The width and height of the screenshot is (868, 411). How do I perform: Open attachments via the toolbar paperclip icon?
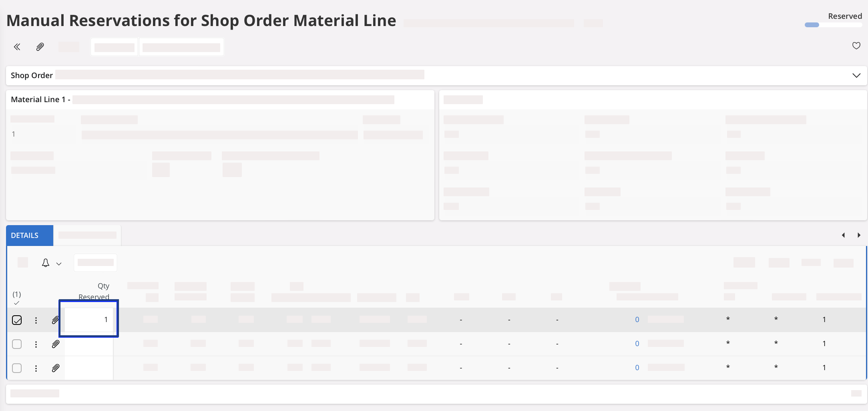(x=40, y=47)
